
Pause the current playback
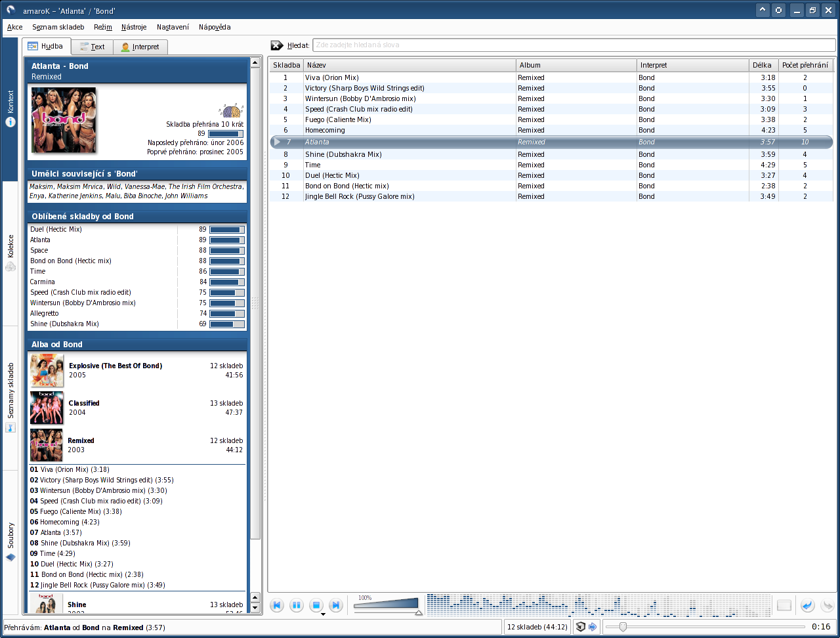tap(297, 605)
